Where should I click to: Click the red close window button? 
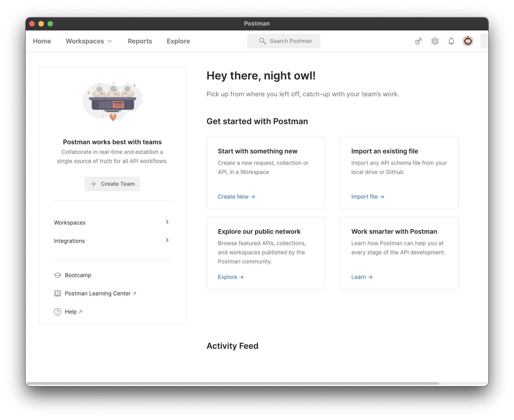click(x=32, y=24)
